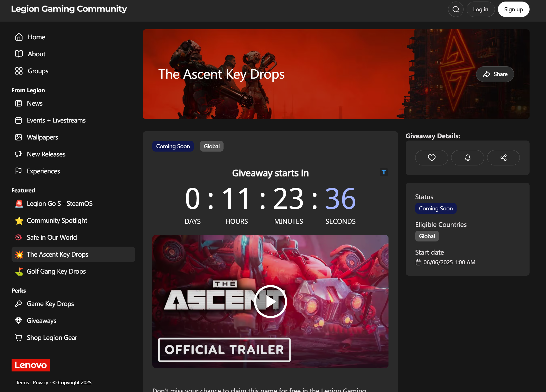Click the Sign up button
This screenshot has height=392, width=546.
[513, 9]
